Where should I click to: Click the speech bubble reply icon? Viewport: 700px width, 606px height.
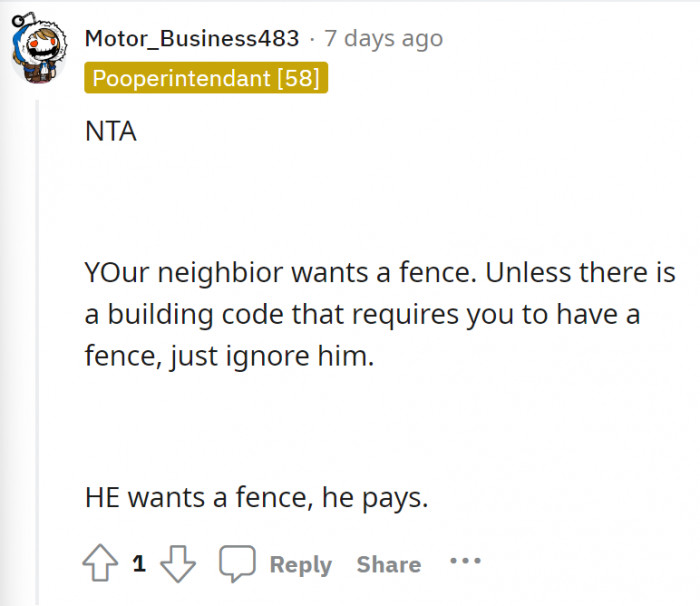(237, 564)
